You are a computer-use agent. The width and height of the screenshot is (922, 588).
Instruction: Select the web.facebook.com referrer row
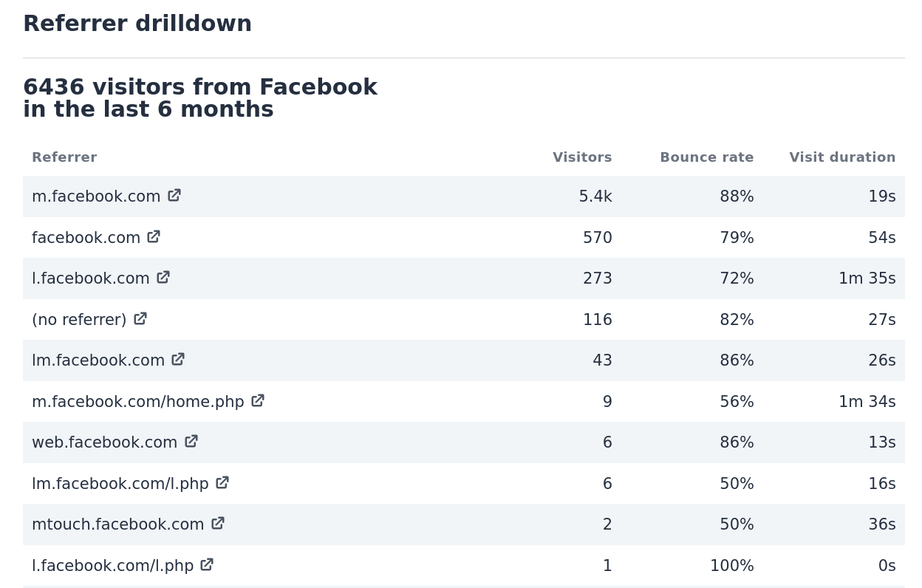pos(104,442)
